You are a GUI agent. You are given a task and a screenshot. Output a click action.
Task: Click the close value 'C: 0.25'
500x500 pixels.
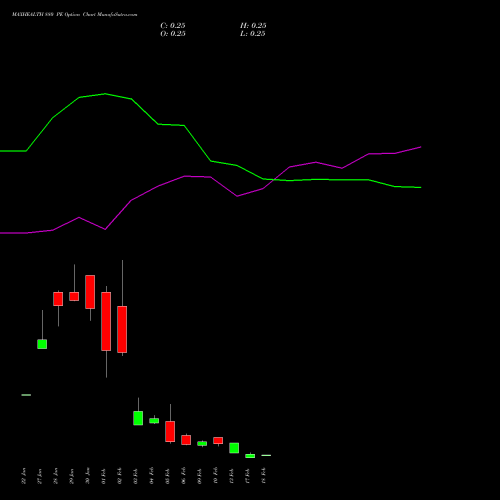click(173, 26)
